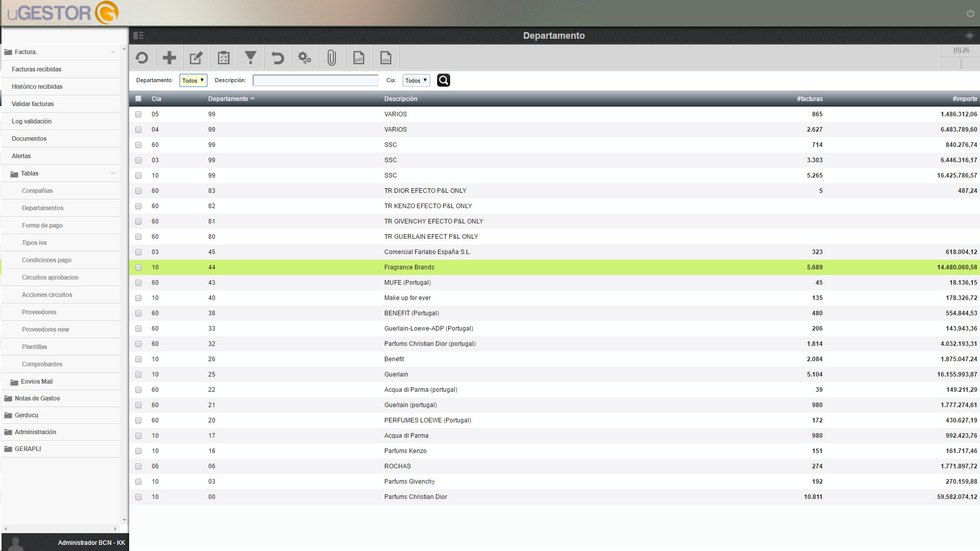Open the Departamento filter dropdown
The image size is (980, 551).
[x=193, y=81]
